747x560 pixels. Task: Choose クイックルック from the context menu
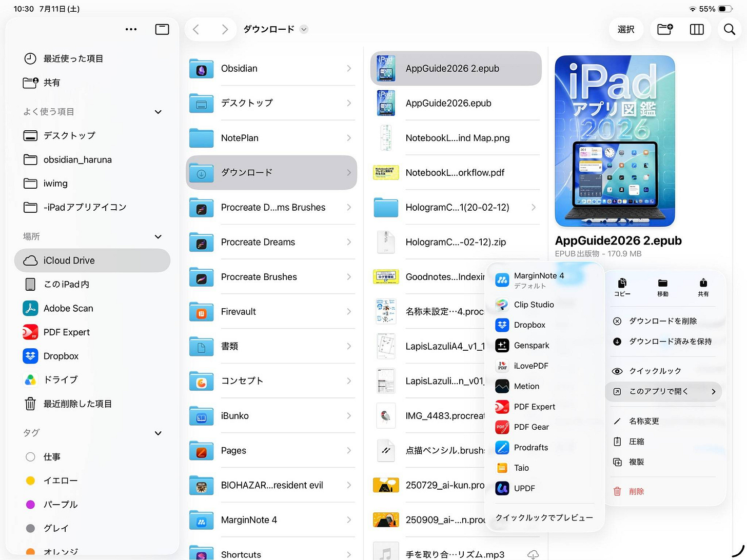(664, 371)
